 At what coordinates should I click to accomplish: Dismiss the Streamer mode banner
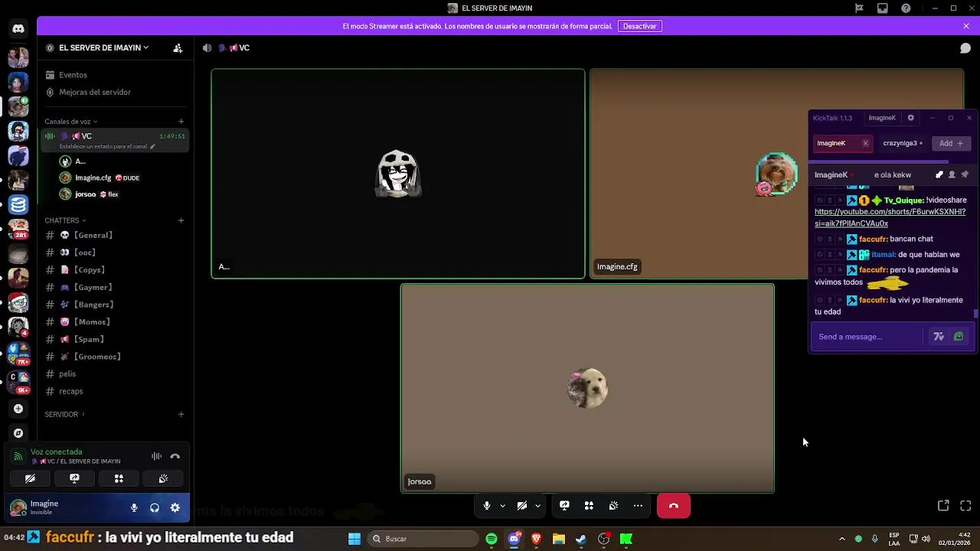click(x=966, y=26)
